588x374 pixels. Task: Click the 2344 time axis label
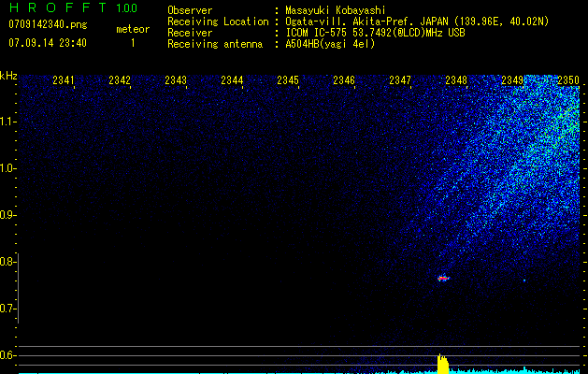[x=232, y=80]
